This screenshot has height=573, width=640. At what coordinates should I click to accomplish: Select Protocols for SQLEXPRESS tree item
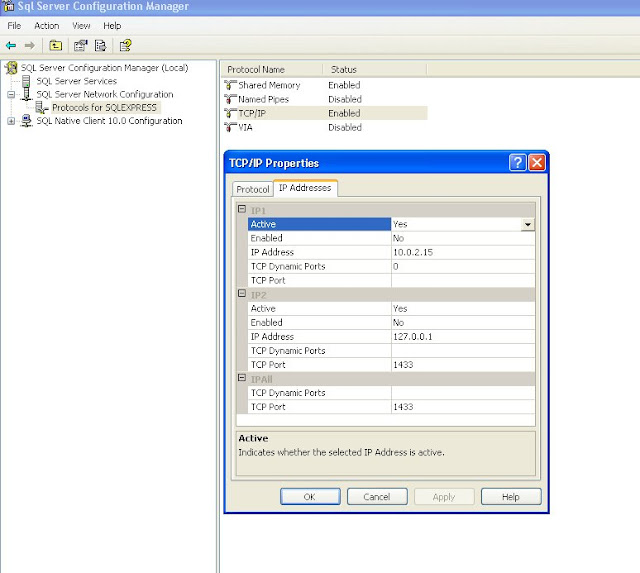pos(104,108)
